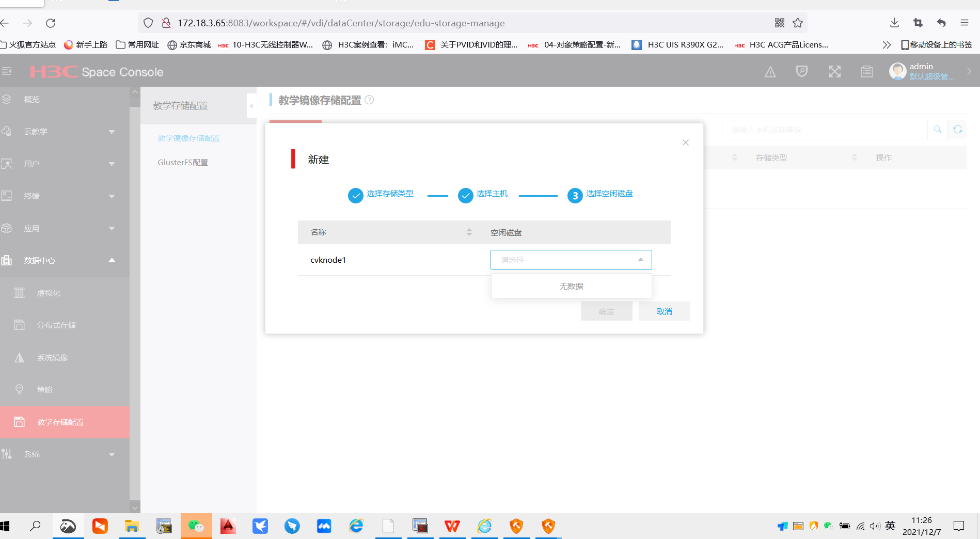The image size is (980, 539).
Task: Click the browser address bar URL
Action: (341, 23)
